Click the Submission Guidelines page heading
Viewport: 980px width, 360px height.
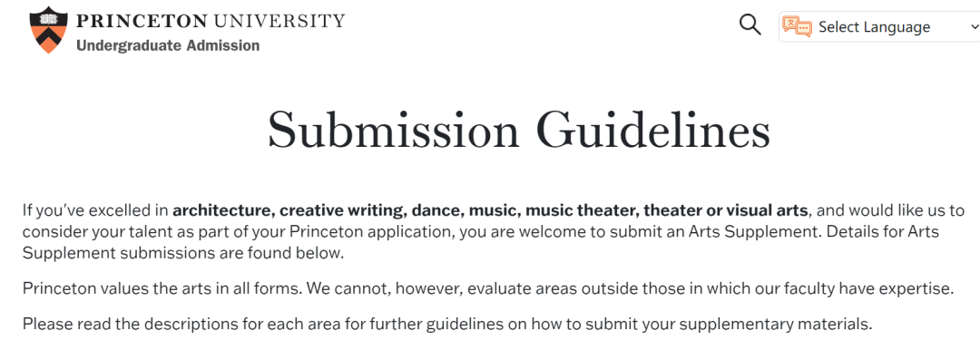click(518, 130)
